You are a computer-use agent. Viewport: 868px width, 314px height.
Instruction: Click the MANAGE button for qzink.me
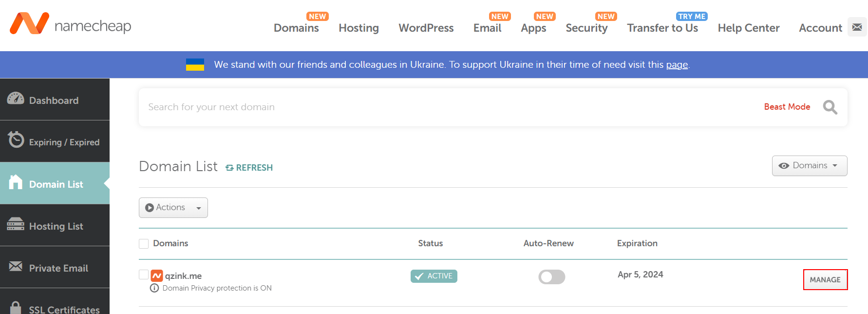point(825,280)
